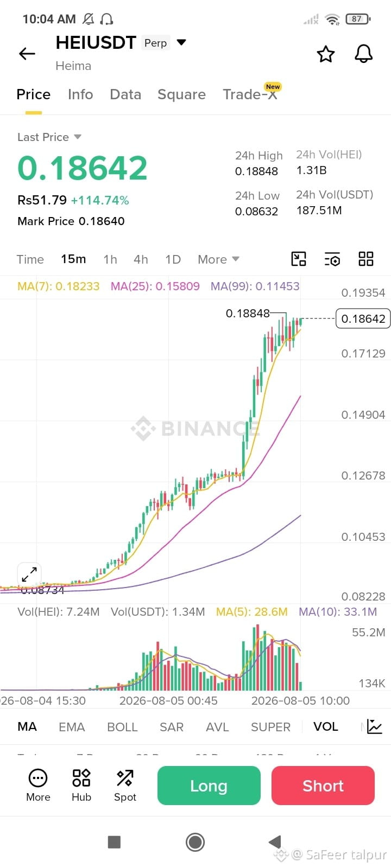Toggle the MA indicator
Screen dimensions: 391x868
tap(27, 726)
